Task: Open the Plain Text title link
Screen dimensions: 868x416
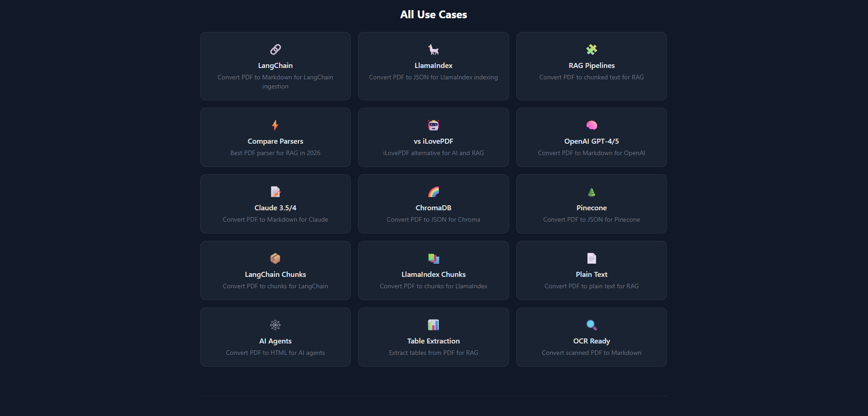Action: pyautogui.click(x=592, y=275)
